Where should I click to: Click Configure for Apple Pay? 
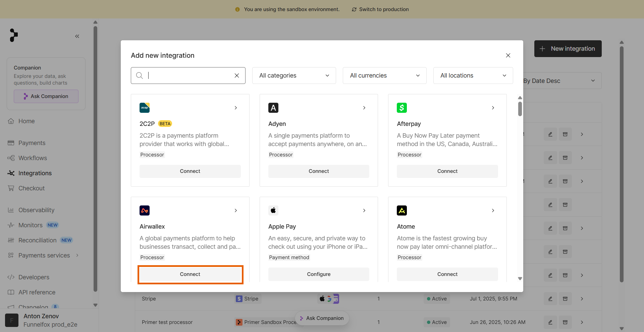(319, 274)
